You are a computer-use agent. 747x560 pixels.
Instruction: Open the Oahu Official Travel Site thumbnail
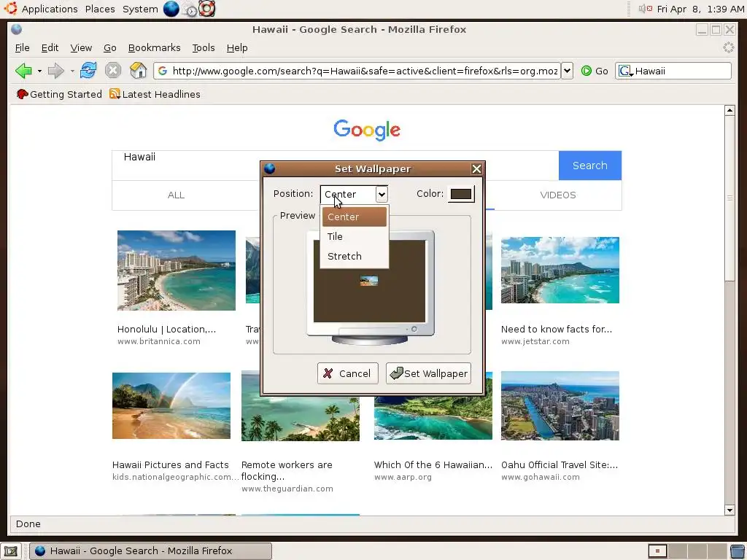tap(560, 405)
